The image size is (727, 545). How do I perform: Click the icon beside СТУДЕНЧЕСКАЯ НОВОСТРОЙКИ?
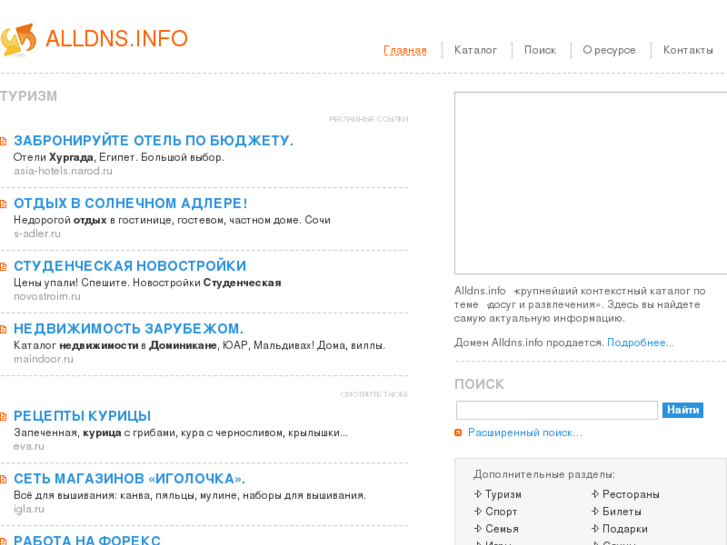(3, 266)
